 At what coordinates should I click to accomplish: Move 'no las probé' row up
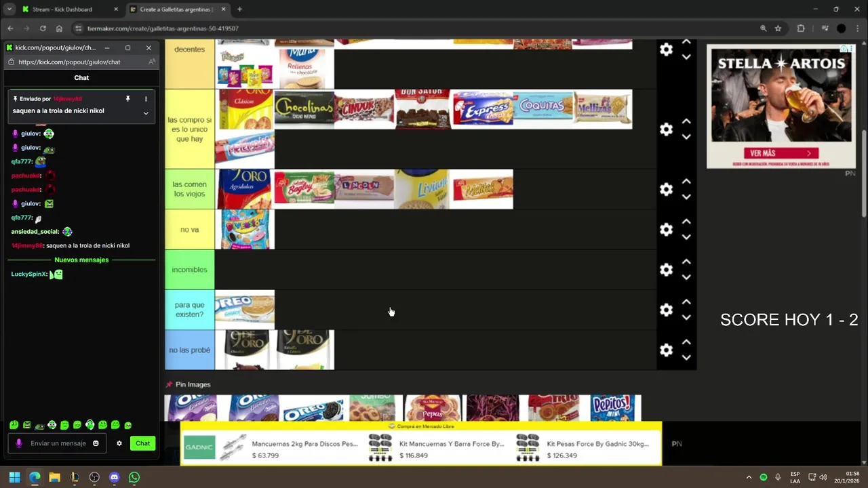[x=686, y=342]
